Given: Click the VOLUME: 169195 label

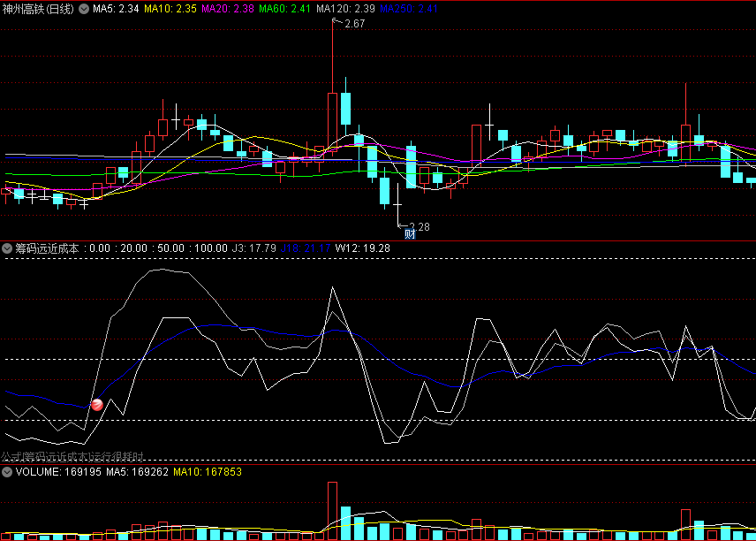Looking at the screenshot, I should point(58,472).
